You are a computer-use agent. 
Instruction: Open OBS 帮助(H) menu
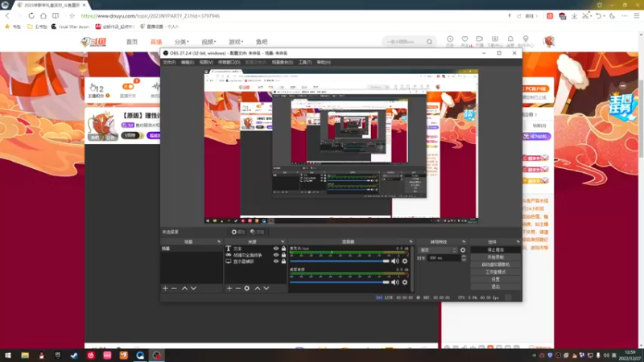coord(324,63)
